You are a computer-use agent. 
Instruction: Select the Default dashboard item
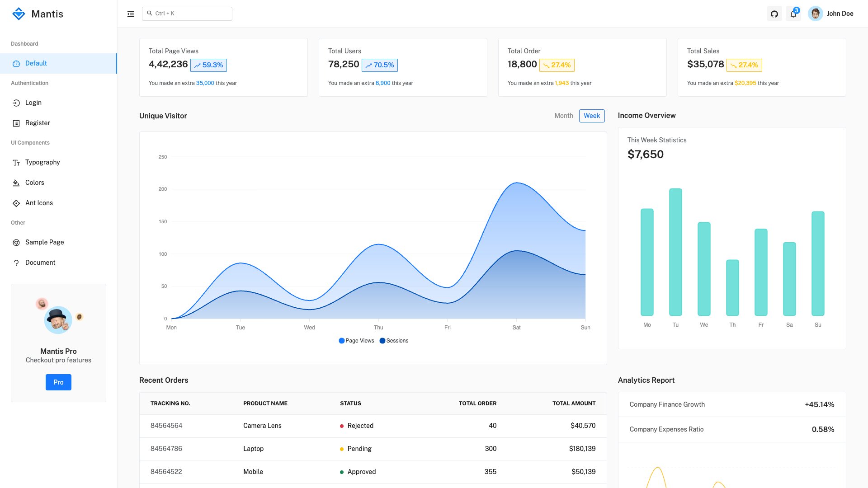36,63
